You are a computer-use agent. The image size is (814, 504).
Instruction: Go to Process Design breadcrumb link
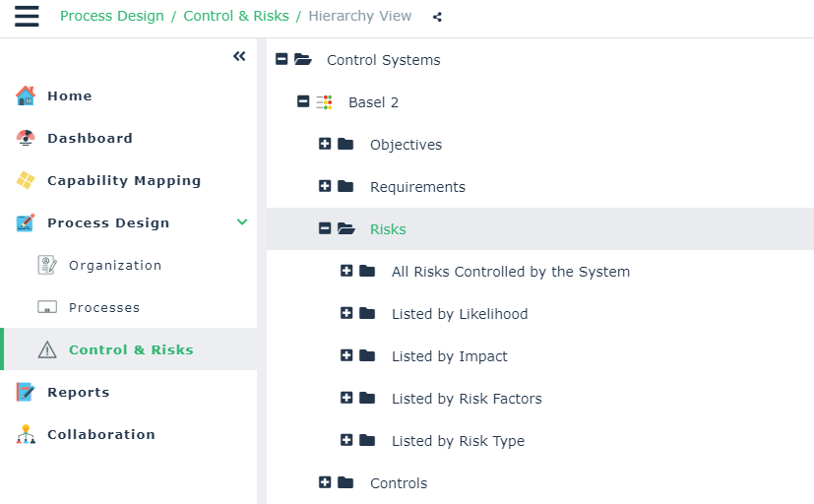click(112, 17)
